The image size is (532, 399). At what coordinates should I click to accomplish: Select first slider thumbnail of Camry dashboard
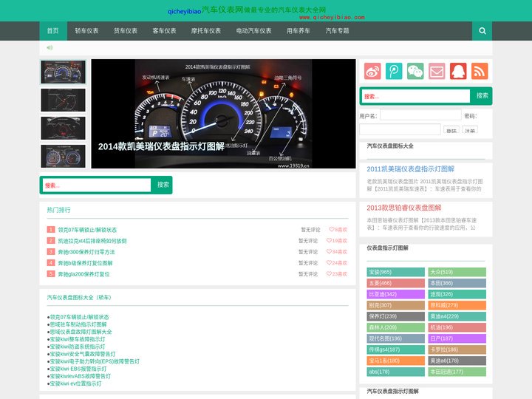[63, 72]
